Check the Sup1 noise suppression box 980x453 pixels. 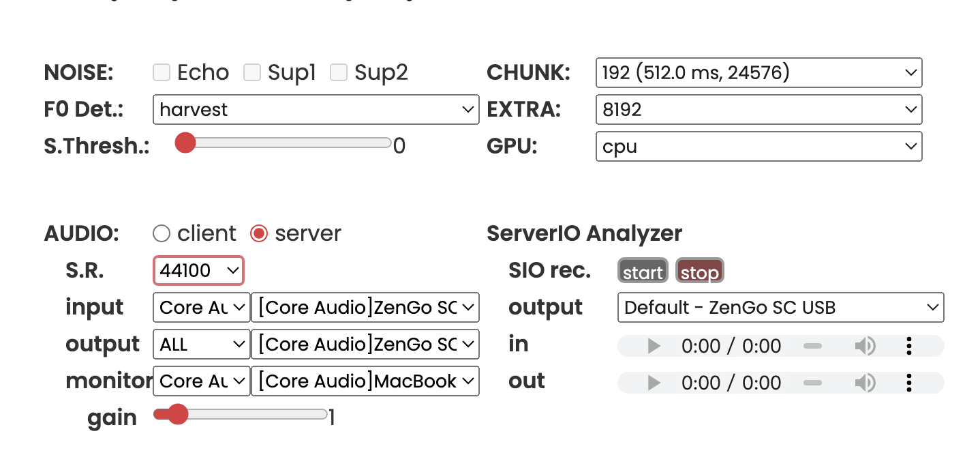click(x=252, y=72)
